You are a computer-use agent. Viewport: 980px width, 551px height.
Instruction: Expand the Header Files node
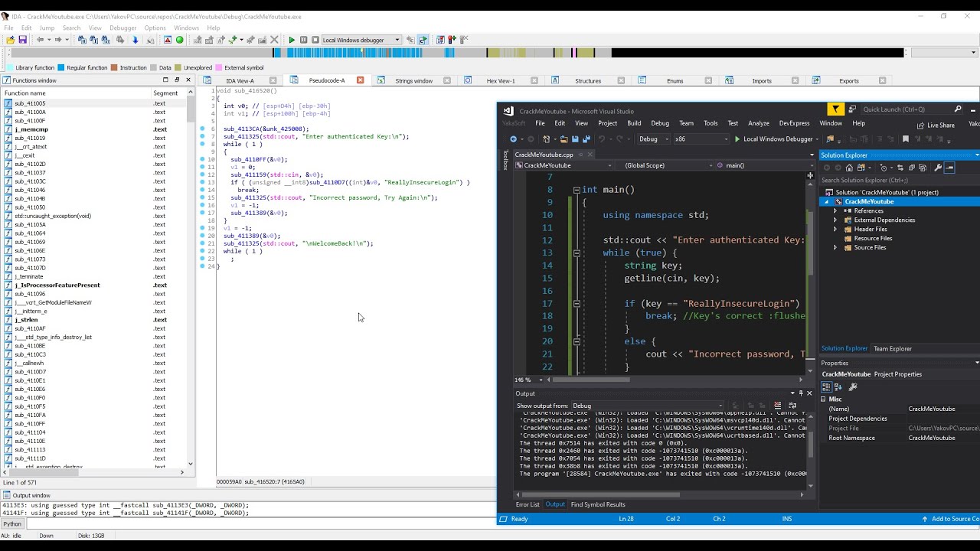point(835,229)
